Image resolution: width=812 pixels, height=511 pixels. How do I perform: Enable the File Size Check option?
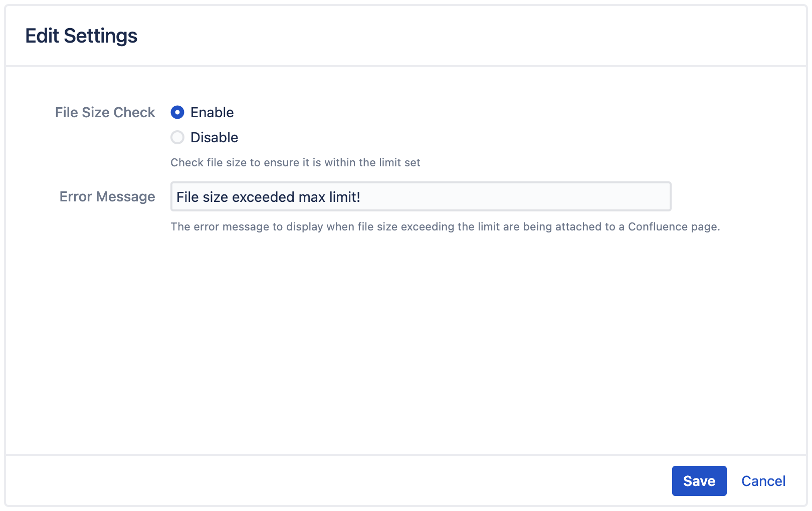point(178,113)
